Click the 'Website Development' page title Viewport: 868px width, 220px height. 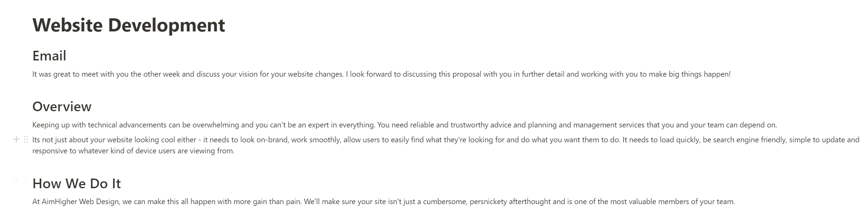coord(129,25)
